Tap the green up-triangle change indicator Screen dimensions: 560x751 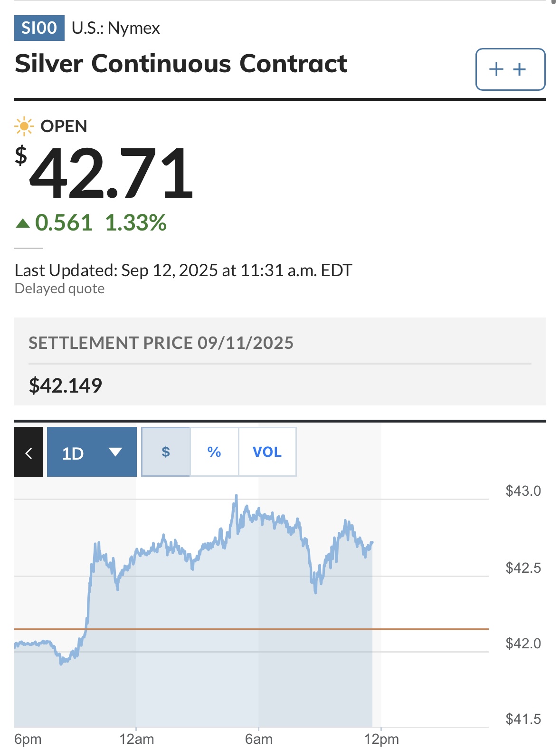pos(23,223)
